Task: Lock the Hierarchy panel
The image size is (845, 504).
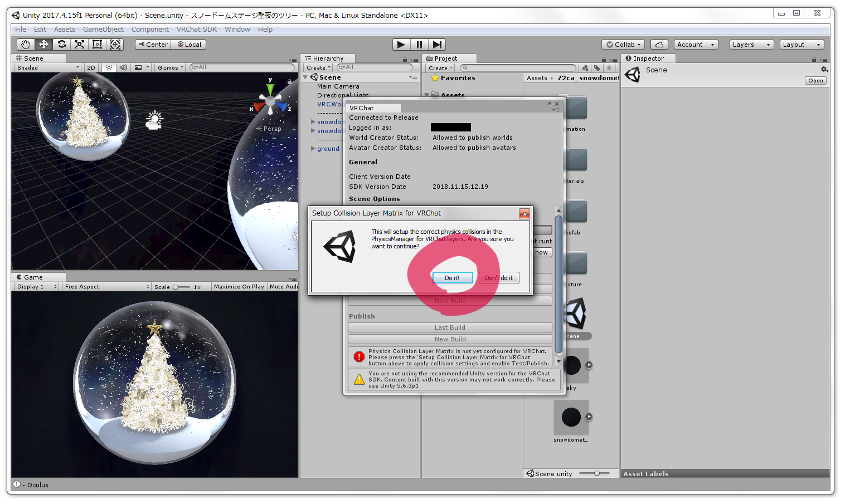Action: pos(405,59)
